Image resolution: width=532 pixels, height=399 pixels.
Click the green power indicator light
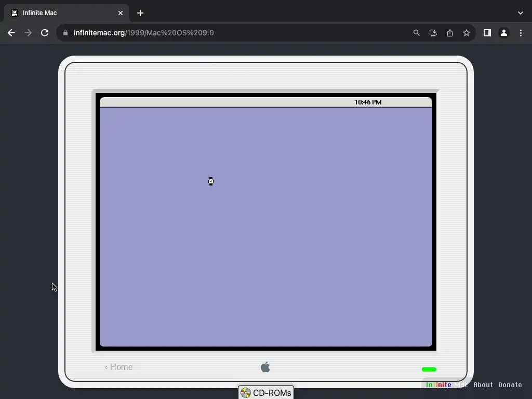pyautogui.click(x=429, y=369)
